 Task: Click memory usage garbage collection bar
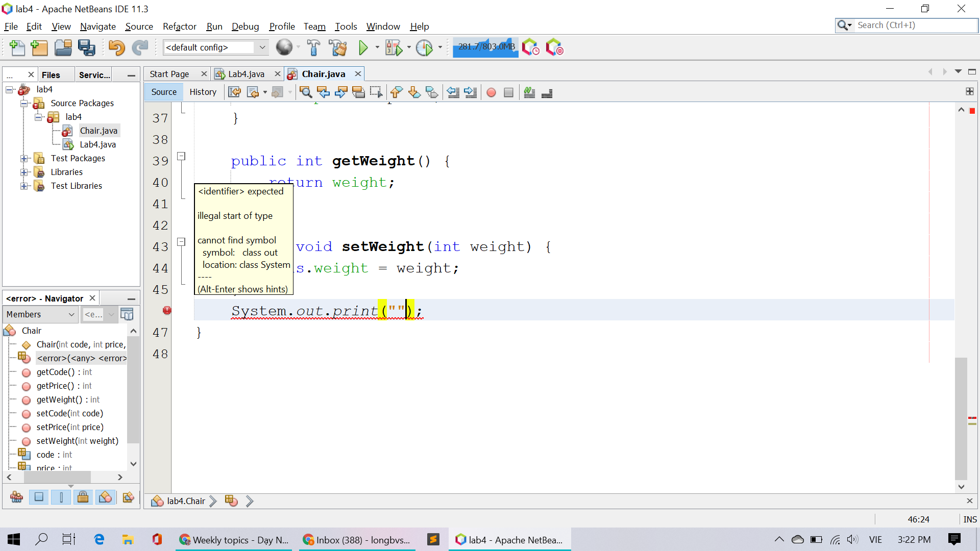pyautogui.click(x=485, y=47)
